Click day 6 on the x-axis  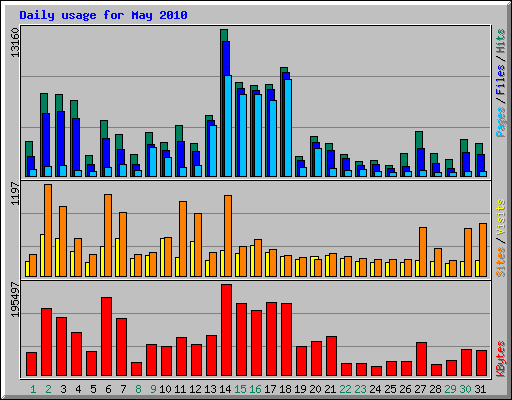[108, 389]
